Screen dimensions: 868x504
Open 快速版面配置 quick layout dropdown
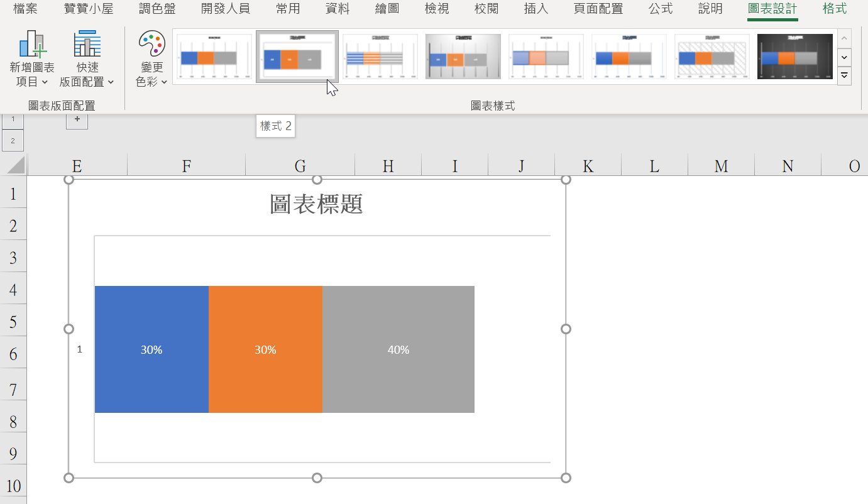pyautogui.click(x=87, y=59)
